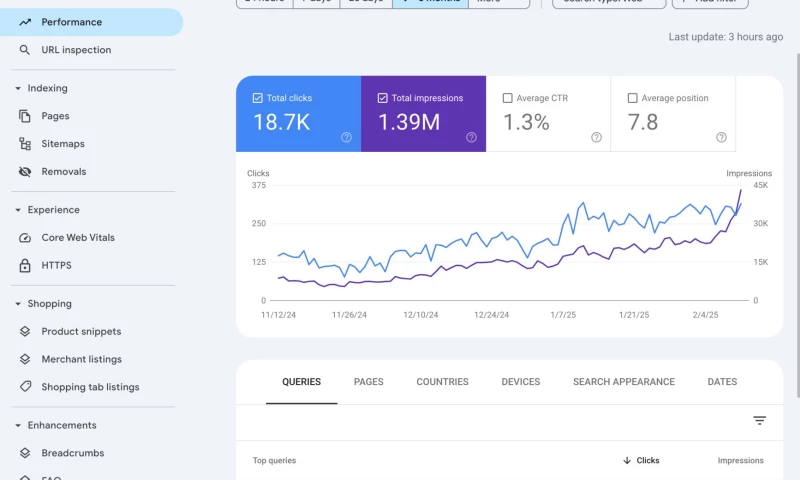Switch to the SEARCH APPEARANCE tab
800x480 pixels.
pyautogui.click(x=623, y=382)
